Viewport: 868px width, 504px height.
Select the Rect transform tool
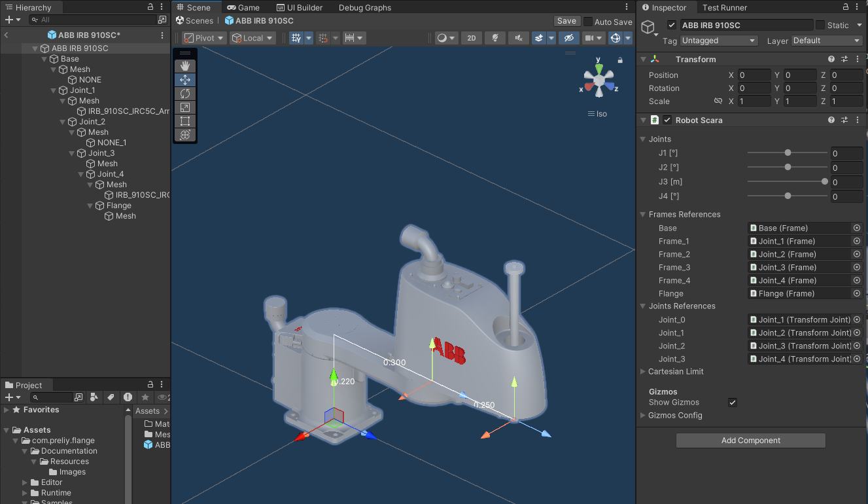tap(185, 121)
